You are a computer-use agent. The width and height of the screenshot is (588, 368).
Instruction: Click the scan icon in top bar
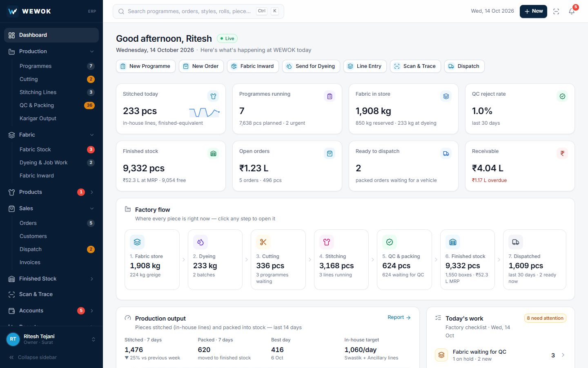tap(556, 11)
